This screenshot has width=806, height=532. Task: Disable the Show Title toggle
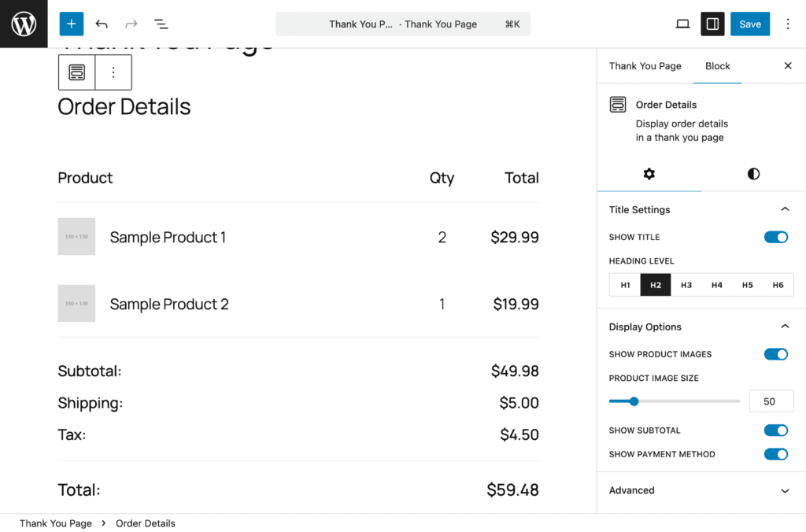point(775,237)
